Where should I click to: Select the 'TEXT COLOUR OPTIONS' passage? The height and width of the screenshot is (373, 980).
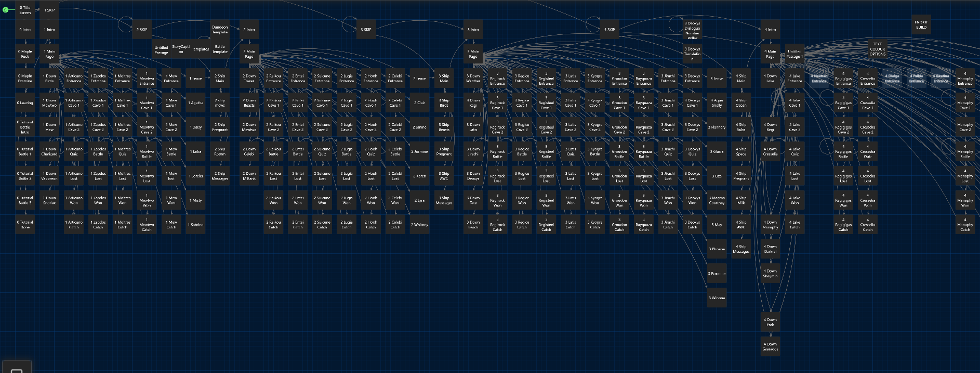pos(878,49)
